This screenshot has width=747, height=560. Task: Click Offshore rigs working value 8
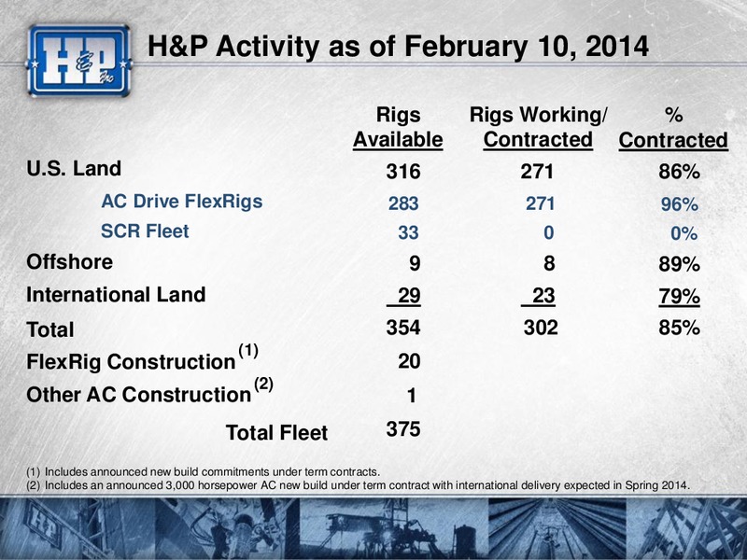pyautogui.click(x=549, y=263)
